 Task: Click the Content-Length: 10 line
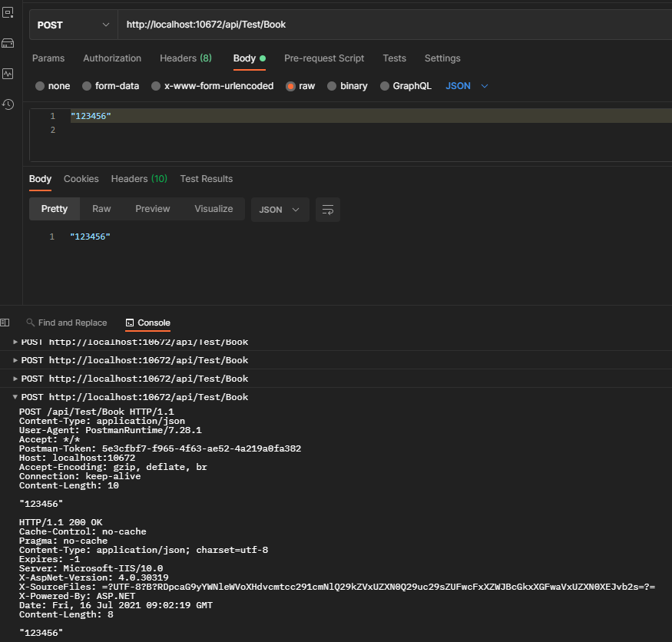pyautogui.click(x=69, y=485)
